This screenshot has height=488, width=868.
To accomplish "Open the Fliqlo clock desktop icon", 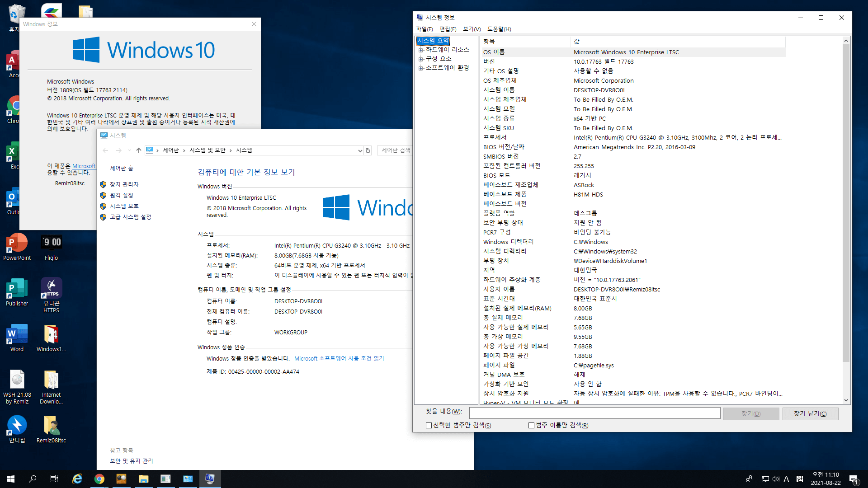I will 51,247.
